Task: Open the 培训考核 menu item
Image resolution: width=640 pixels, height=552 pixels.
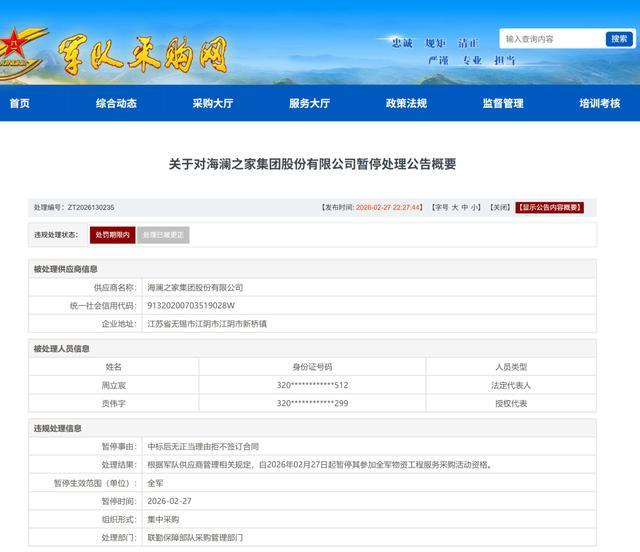Action: coord(600,103)
